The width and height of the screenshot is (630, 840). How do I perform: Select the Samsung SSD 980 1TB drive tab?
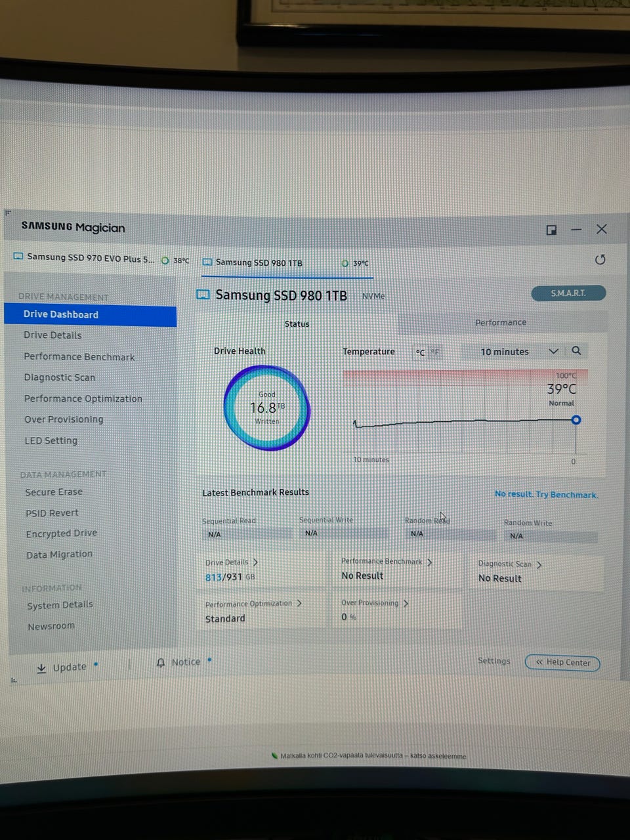(x=286, y=263)
